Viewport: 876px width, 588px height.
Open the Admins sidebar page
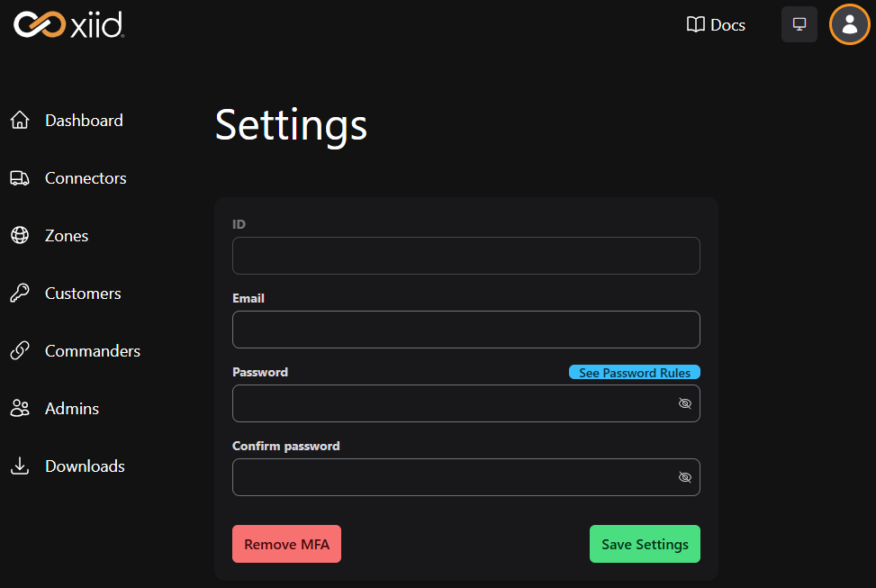(x=72, y=409)
